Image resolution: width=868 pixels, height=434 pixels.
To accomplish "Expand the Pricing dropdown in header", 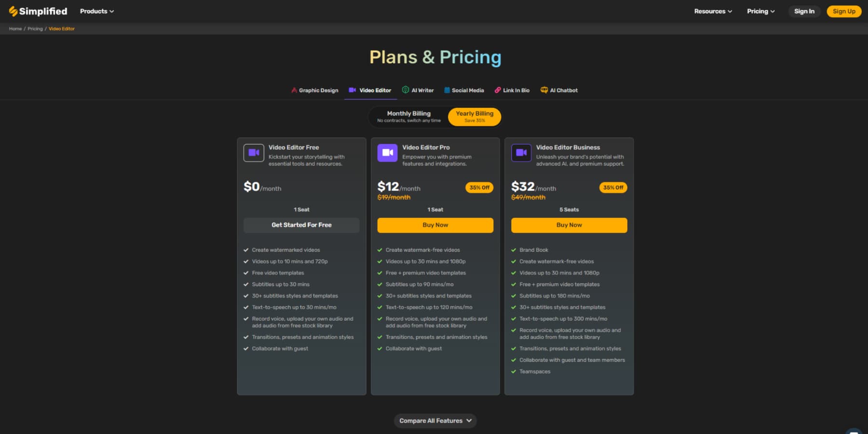I will coord(760,11).
